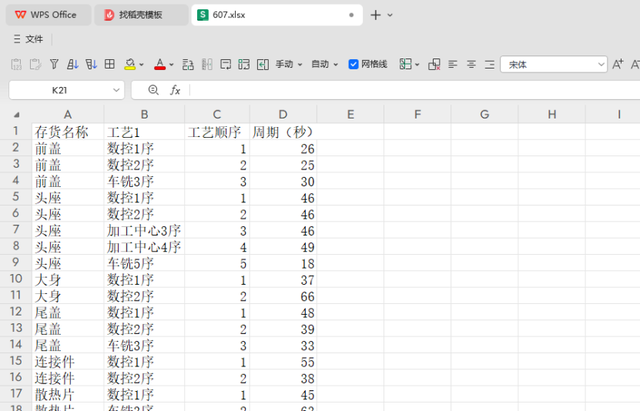Sort descending with the funnel-arrow icon
The width and height of the screenshot is (640, 411).
tap(91, 64)
